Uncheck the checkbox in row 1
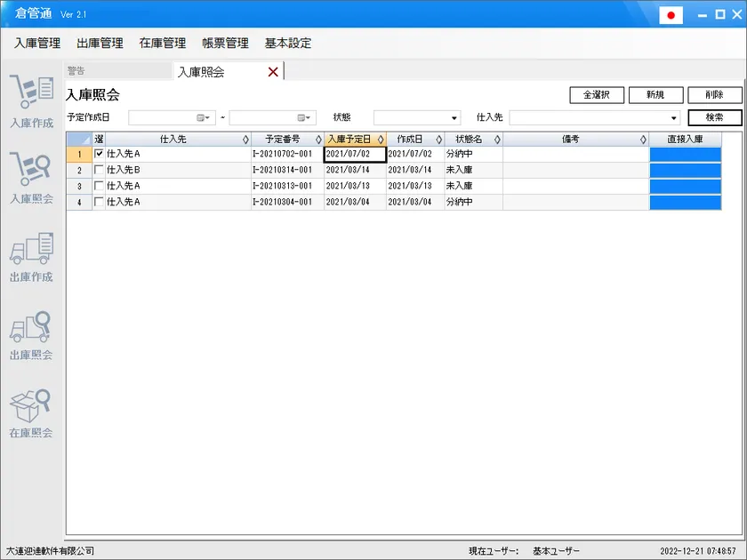The image size is (747, 560). 99,154
